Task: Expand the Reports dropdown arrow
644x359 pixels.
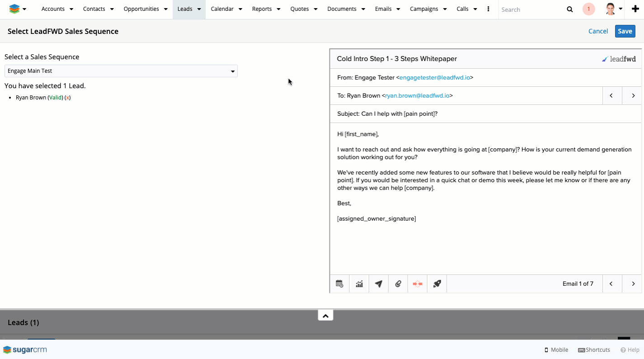Action: pyautogui.click(x=278, y=9)
